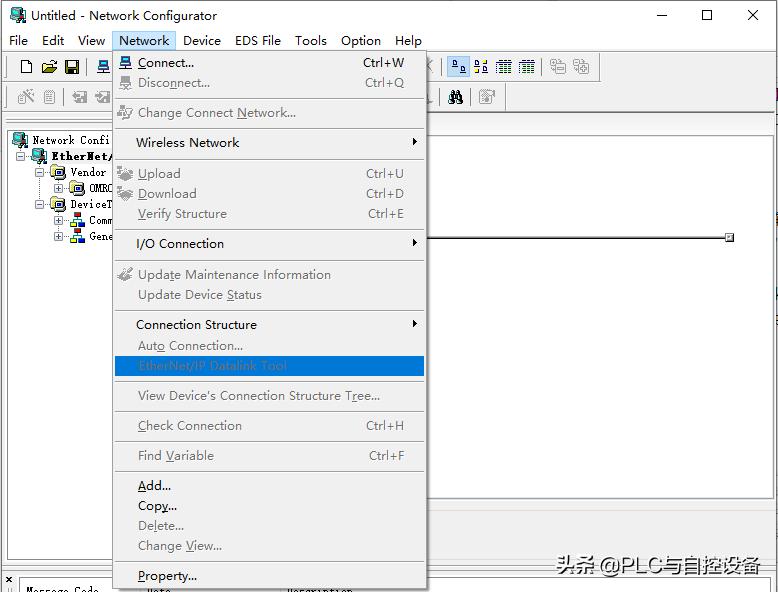778x592 pixels.
Task: Toggle the Large Icons view button
Action: (x=458, y=67)
